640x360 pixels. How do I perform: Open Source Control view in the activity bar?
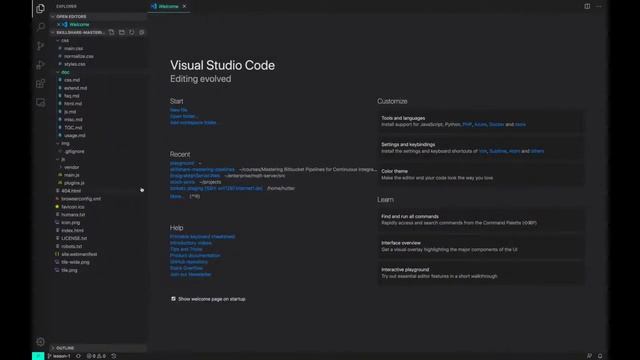tap(40, 46)
